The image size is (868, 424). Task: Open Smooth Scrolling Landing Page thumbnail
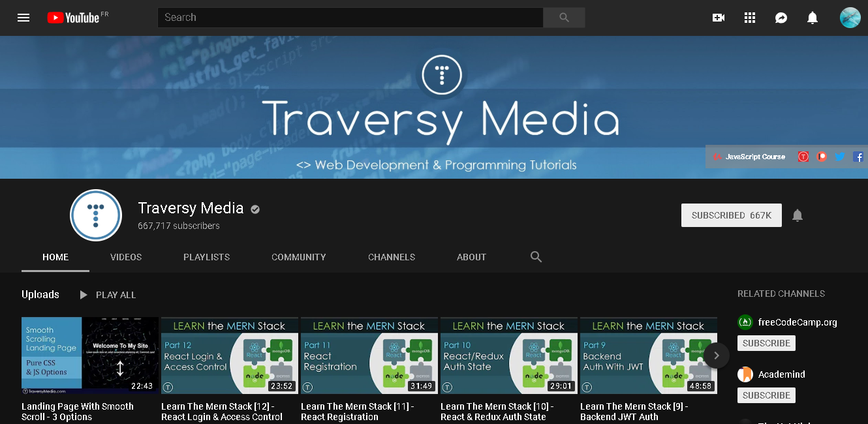tap(90, 356)
